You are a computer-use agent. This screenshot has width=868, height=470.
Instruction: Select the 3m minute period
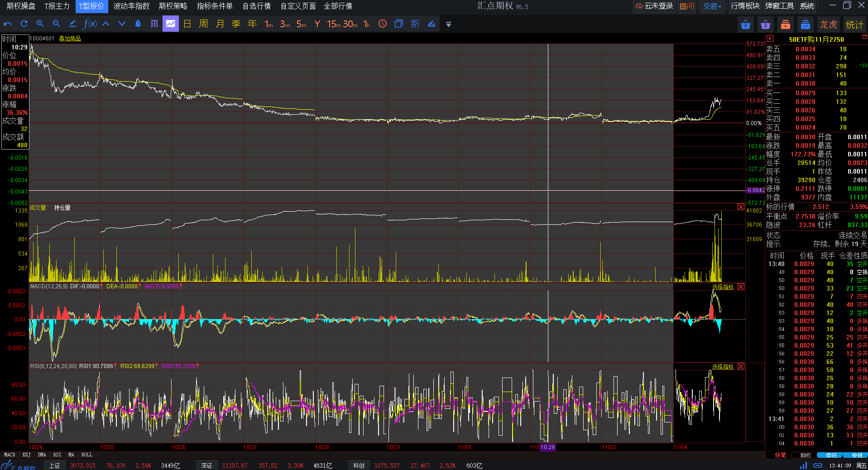[x=285, y=24]
